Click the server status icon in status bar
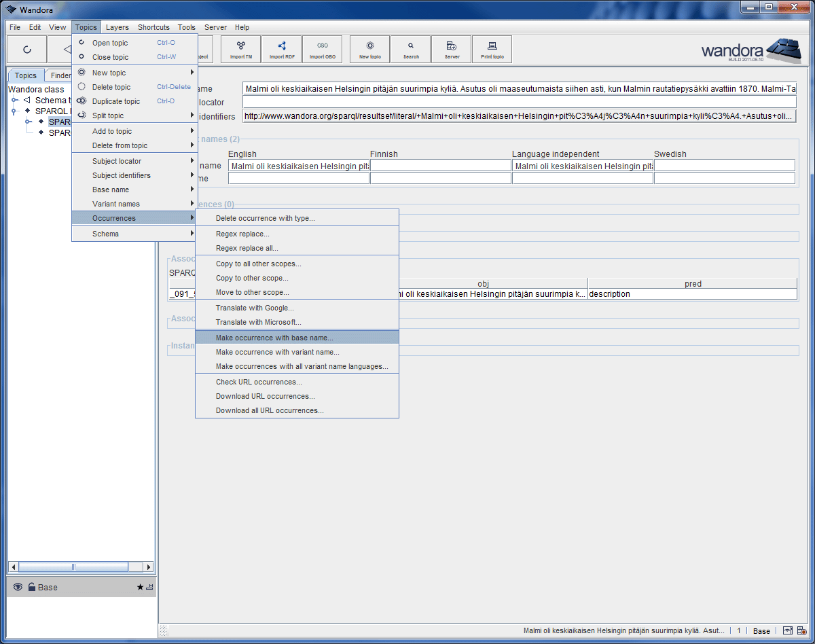815x644 pixels. click(801, 630)
